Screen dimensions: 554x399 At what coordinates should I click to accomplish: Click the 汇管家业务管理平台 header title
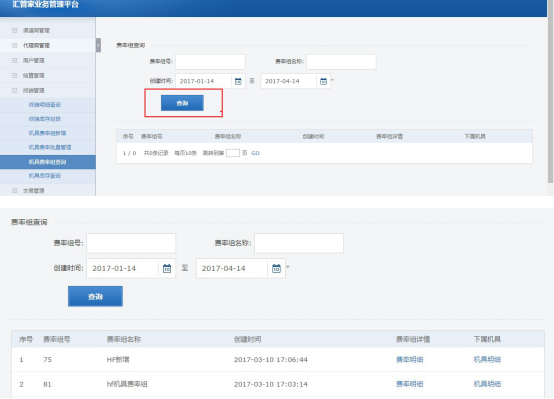(x=46, y=5)
